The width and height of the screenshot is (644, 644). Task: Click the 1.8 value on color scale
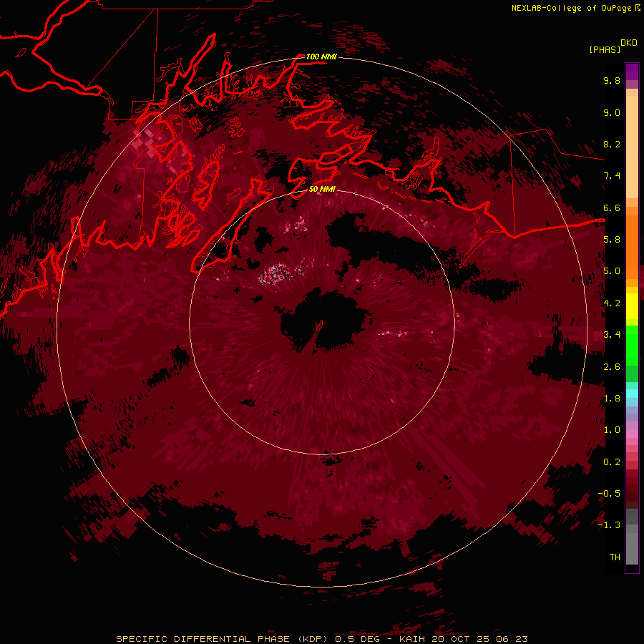pyautogui.click(x=612, y=399)
